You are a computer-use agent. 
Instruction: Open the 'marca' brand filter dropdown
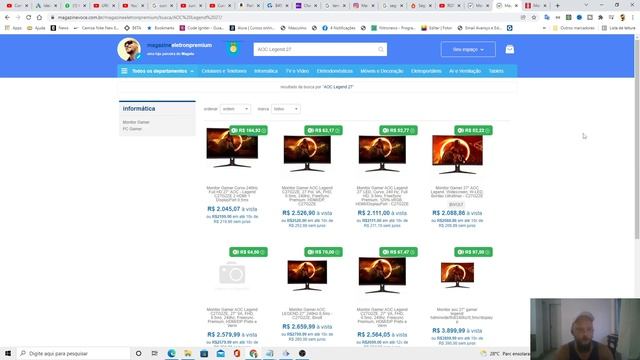click(285, 109)
